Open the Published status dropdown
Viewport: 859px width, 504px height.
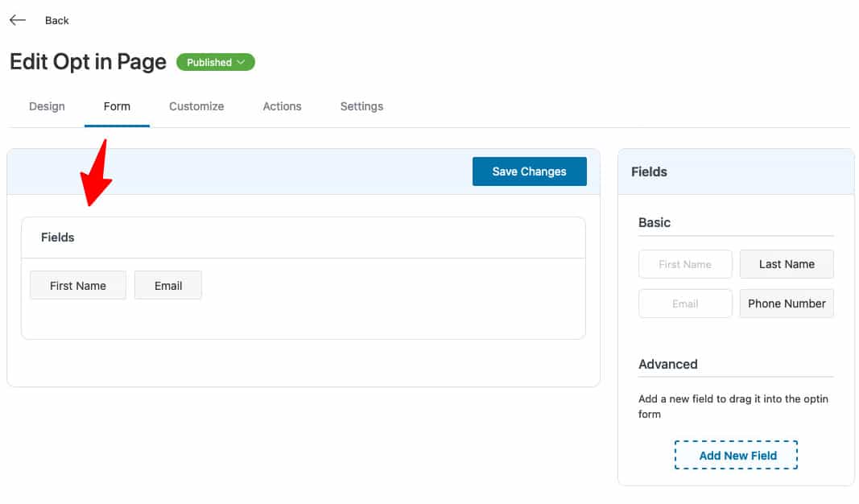(x=215, y=62)
